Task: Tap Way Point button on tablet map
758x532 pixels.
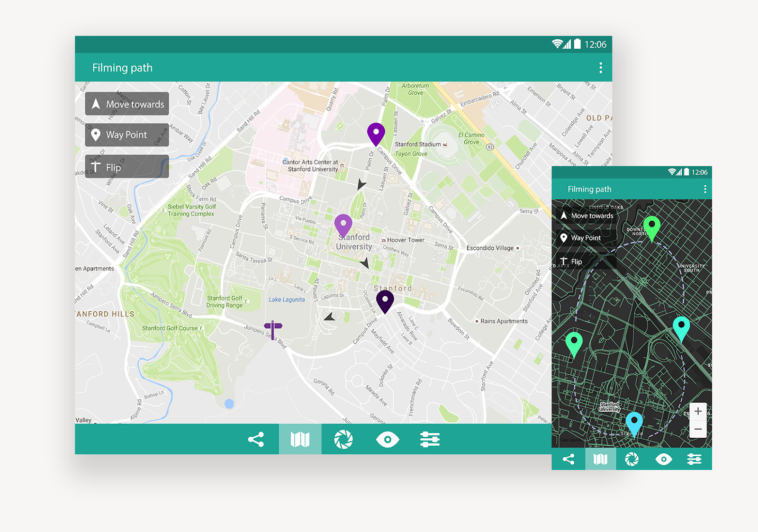Action: click(x=127, y=135)
